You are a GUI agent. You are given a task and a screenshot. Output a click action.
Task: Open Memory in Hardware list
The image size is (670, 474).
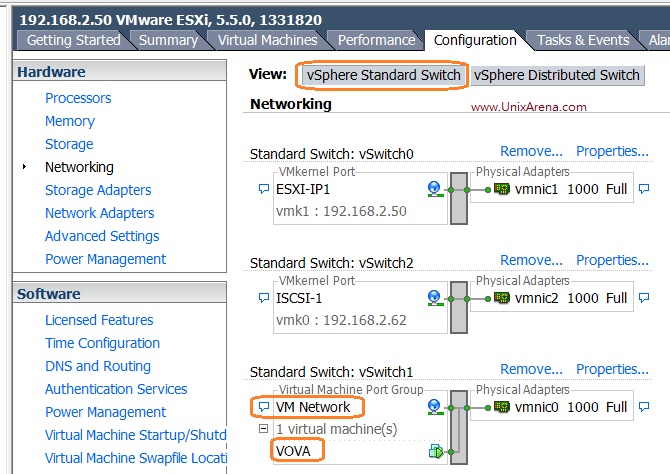coord(70,121)
